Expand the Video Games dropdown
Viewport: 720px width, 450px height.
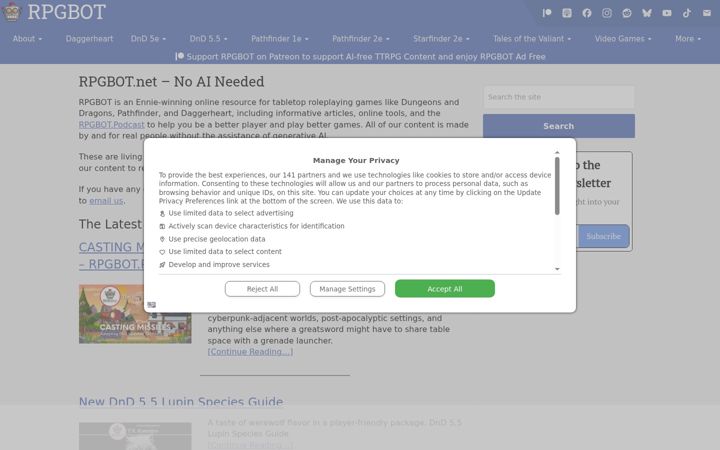[x=623, y=39]
